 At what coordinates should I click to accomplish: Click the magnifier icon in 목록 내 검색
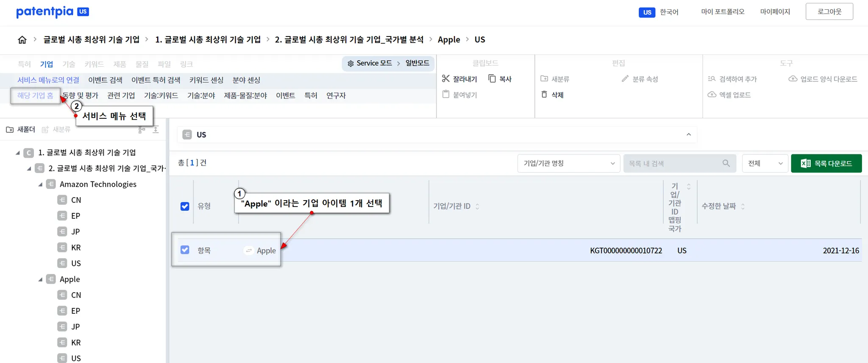pos(726,163)
